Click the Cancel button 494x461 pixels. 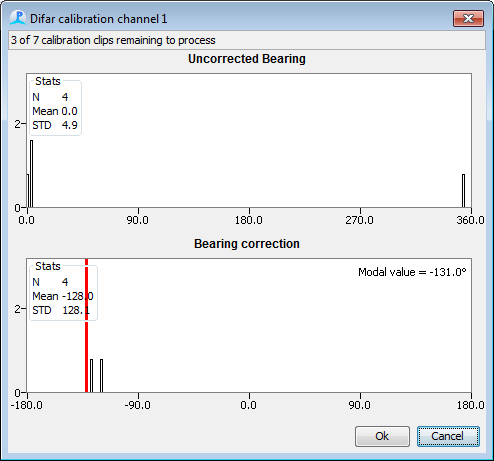(448, 436)
